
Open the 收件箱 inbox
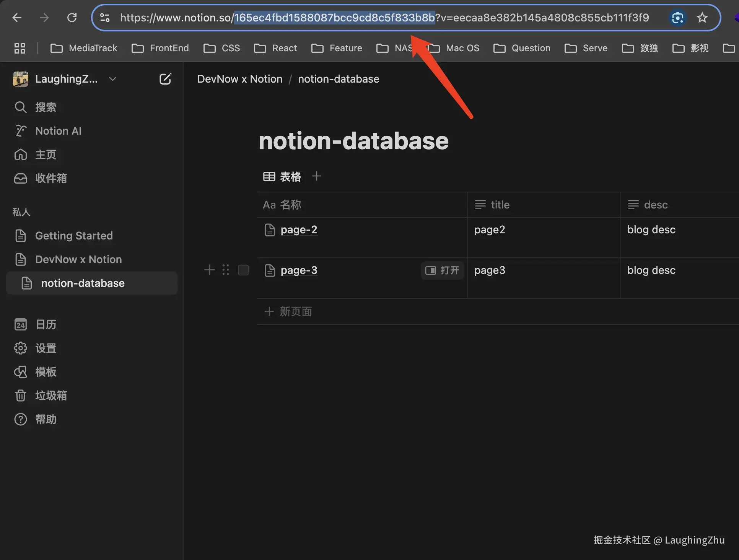(50, 178)
